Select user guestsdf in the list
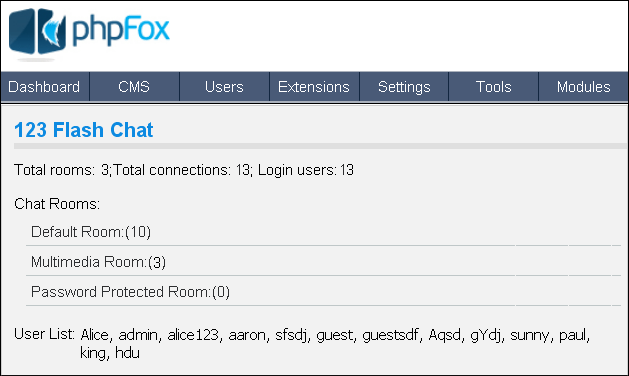Image resolution: width=629 pixels, height=376 pixels. [390, 335]
